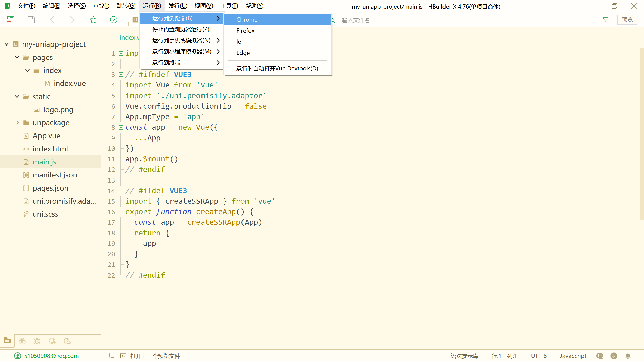Click the filter funnel icon

(x=605, y=20)
